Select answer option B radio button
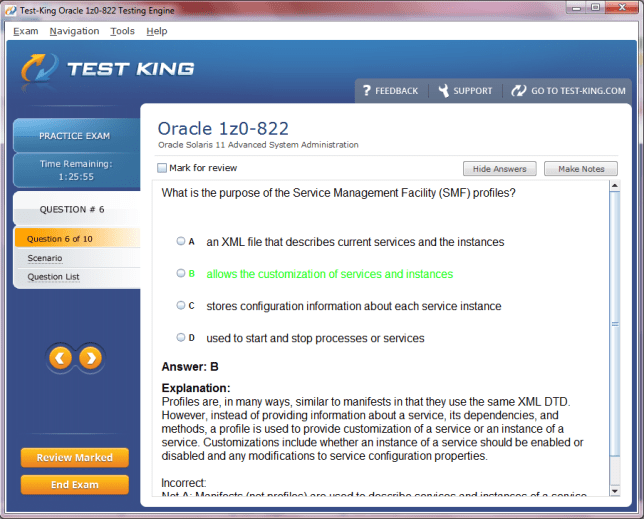644x519 pixels. pos(181,273)
